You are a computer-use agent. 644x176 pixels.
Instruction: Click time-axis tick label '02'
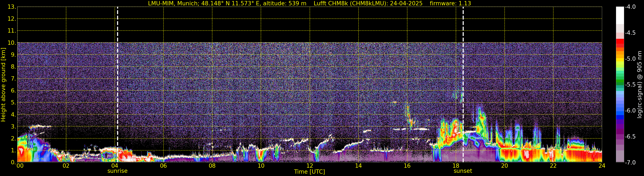pos(66,166)
